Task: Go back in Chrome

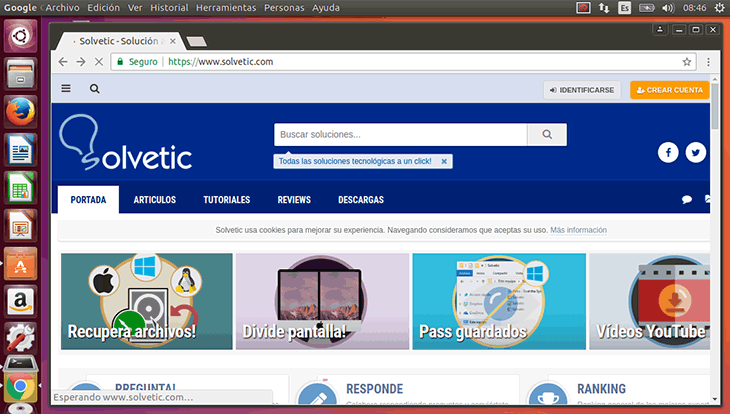Action: click(63, 61)
